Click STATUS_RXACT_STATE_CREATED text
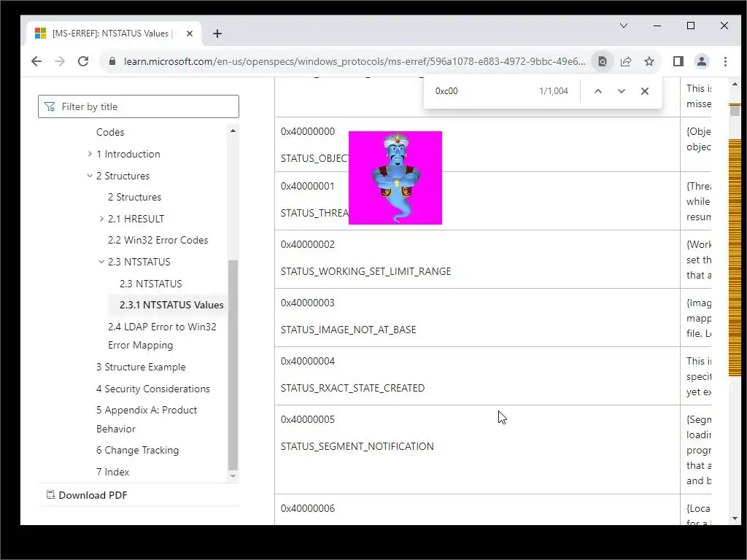Screen dimensions: 747x560 point(352,388)
